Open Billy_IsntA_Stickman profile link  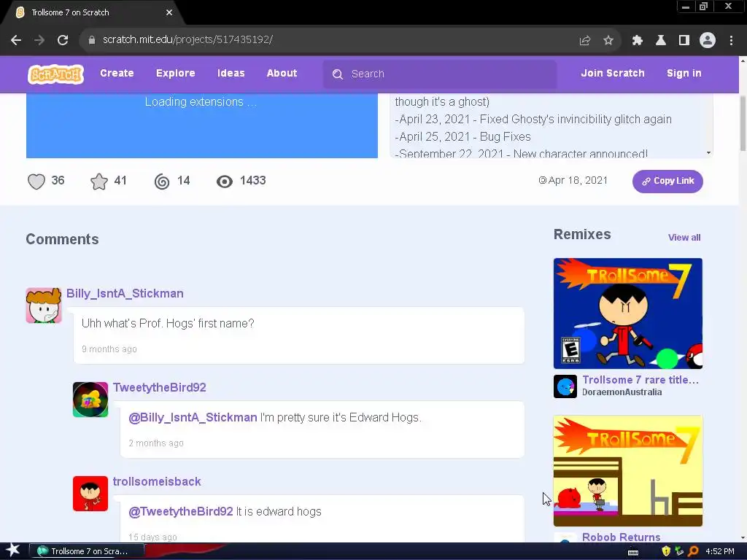[125, 293]
